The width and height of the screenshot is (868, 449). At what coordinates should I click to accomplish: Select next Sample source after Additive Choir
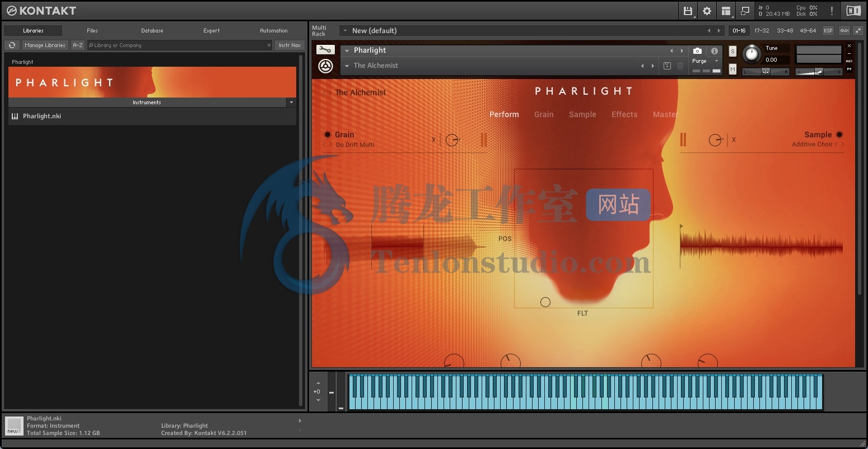click(x=843, y=144)
